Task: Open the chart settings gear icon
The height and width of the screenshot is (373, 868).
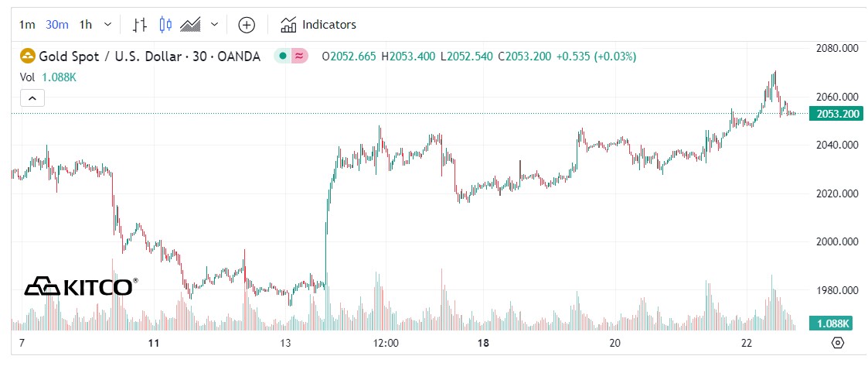Action: [837, 343]
